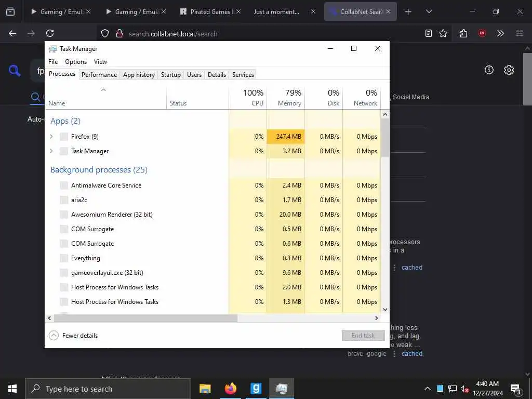This screenshot has height=399, width=532.
Task: Switch to the Users tab
Action: [x=194, y=75]
